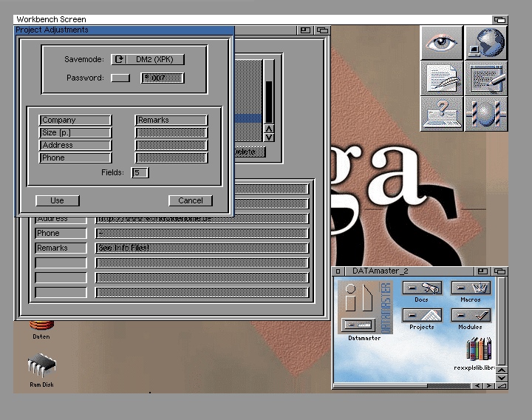
Task: Click the Fields number input box
Action: (x=140, y=172)
